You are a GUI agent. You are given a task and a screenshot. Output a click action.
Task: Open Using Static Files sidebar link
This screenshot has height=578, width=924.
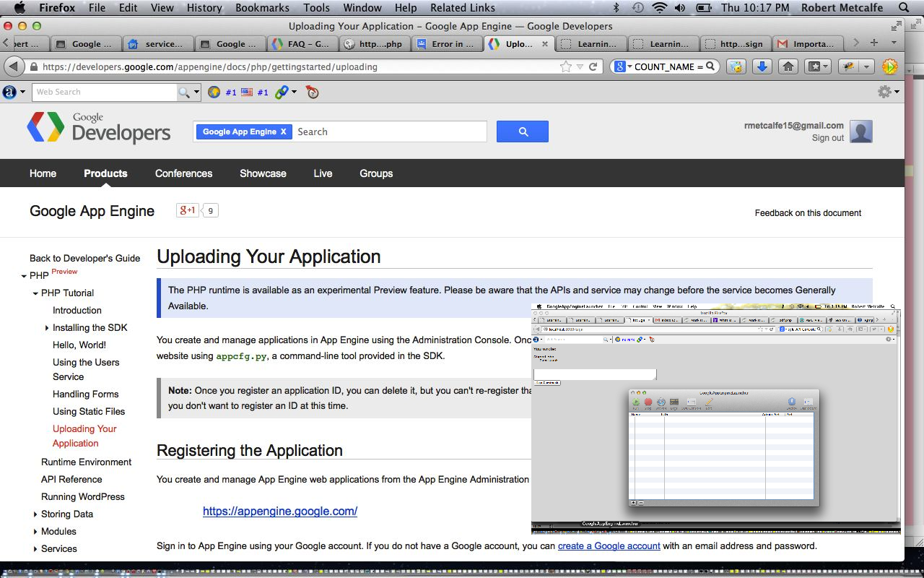[89, 411]
